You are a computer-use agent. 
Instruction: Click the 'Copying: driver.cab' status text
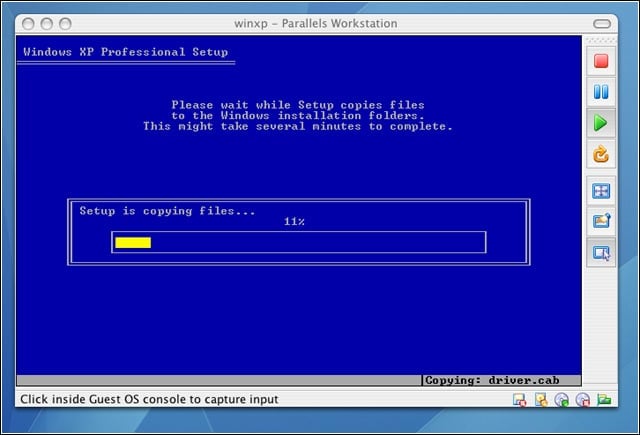492,380
